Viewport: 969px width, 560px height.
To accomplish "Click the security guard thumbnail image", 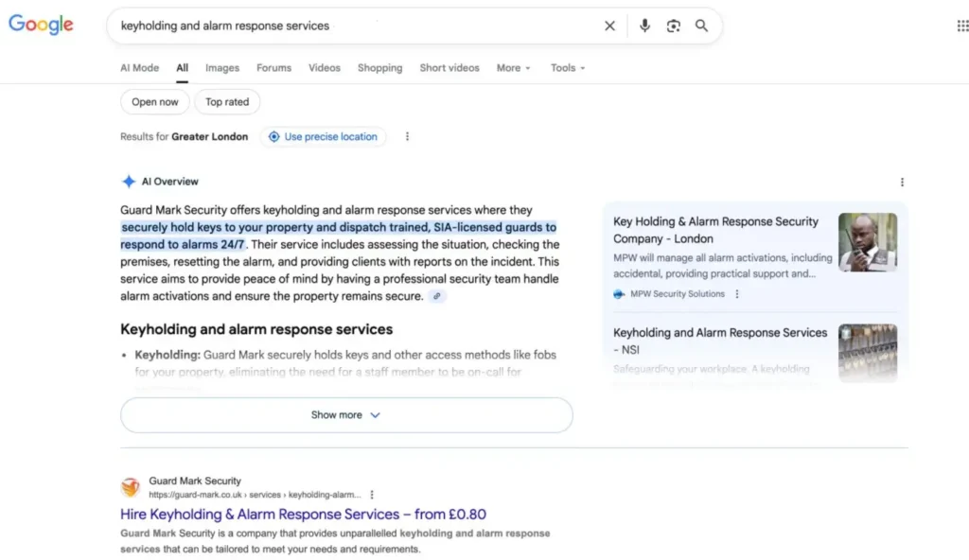I will pos(868,242).
